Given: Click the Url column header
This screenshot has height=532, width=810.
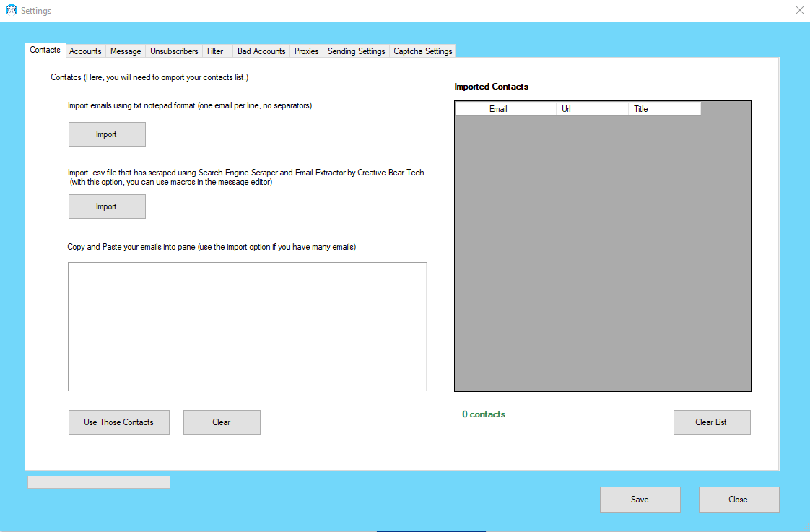Looking at the screenshot, I should pos(592,109).
